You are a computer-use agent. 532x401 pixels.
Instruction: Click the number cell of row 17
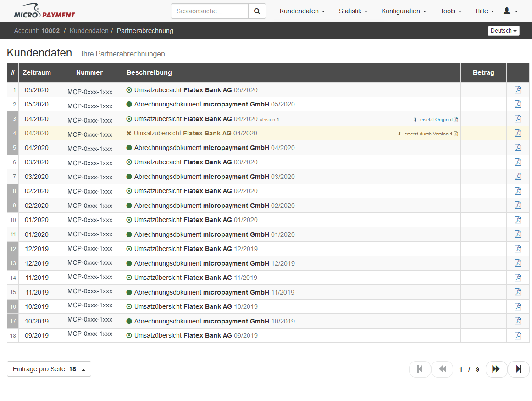coord(13,321)
